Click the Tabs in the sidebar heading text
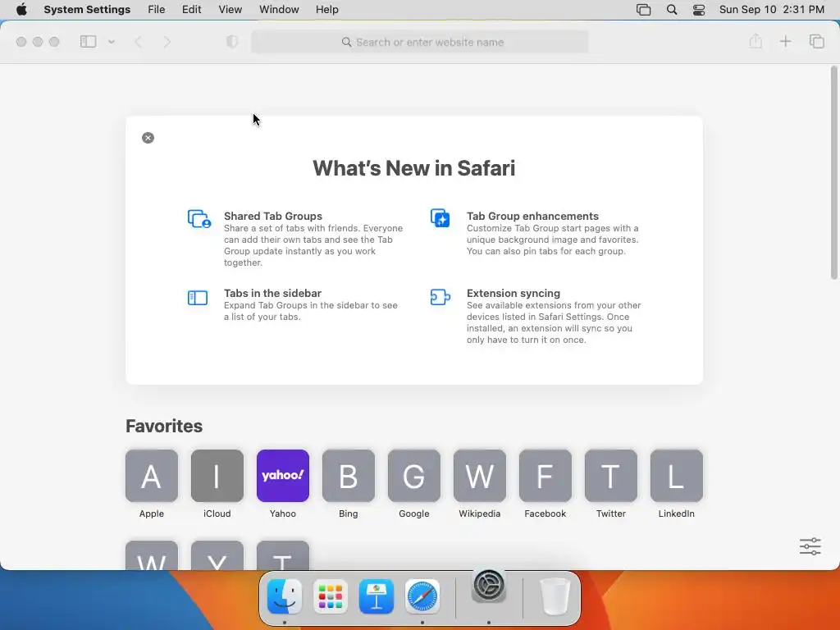Screen dimensions: 840x630 point(272,293)
